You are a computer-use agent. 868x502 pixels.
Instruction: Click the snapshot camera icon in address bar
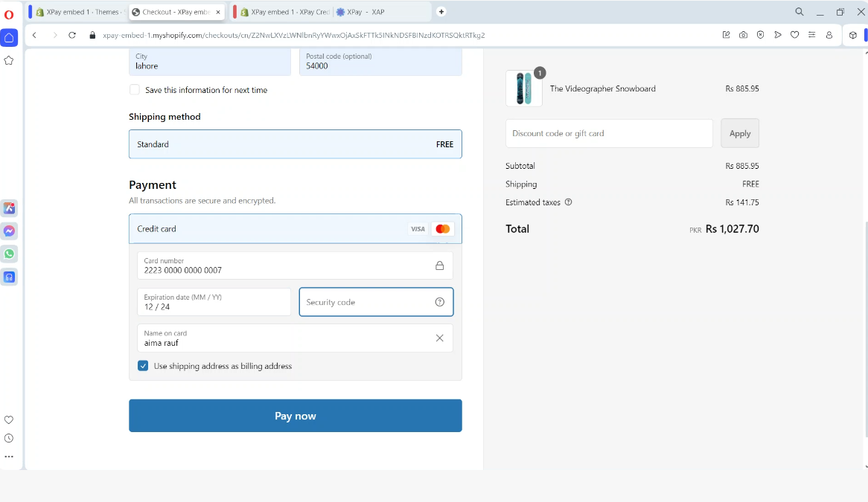coord(743,35)
